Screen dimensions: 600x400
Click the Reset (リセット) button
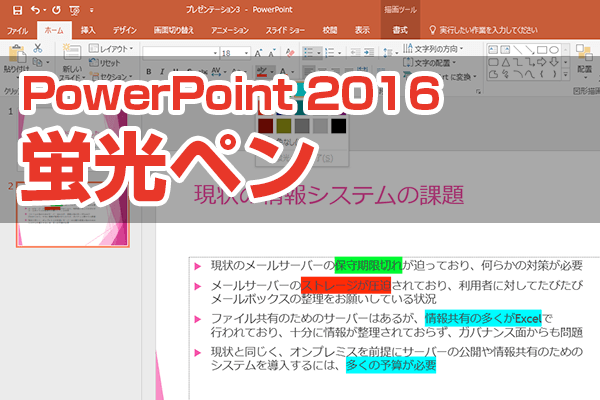[105, 63]
